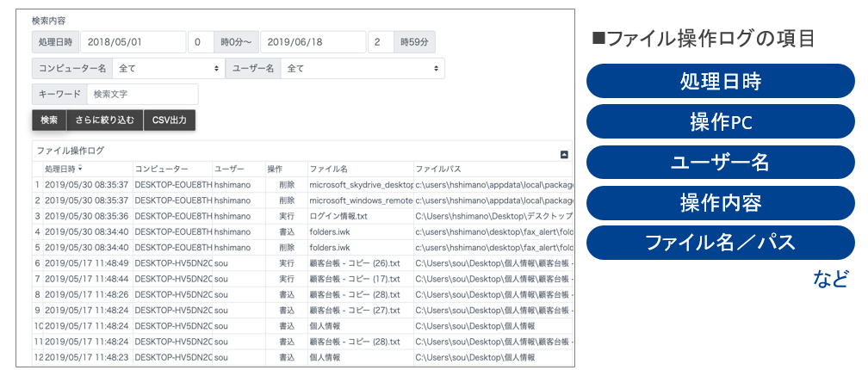Click the コンピューター column header
868x370 pixels.
(173, 169)
